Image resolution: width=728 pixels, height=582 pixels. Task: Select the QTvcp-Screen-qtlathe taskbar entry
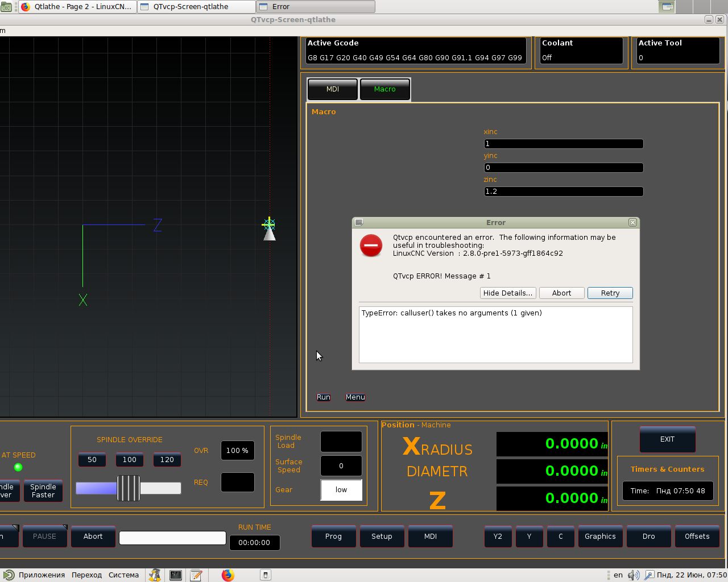click(196, 7)
